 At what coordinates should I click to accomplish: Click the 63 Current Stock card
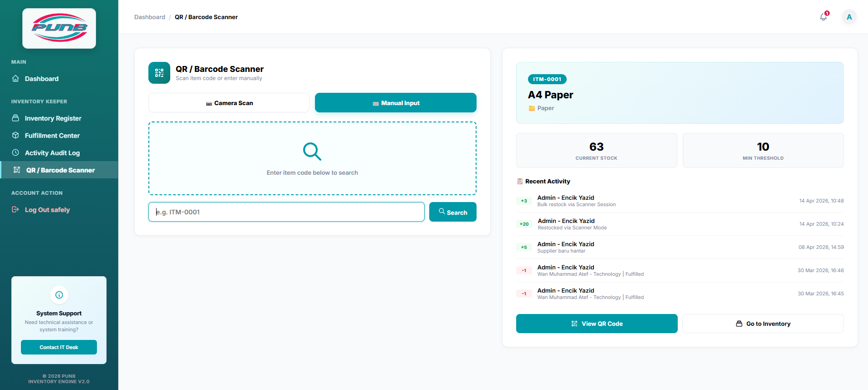point(597,150)
